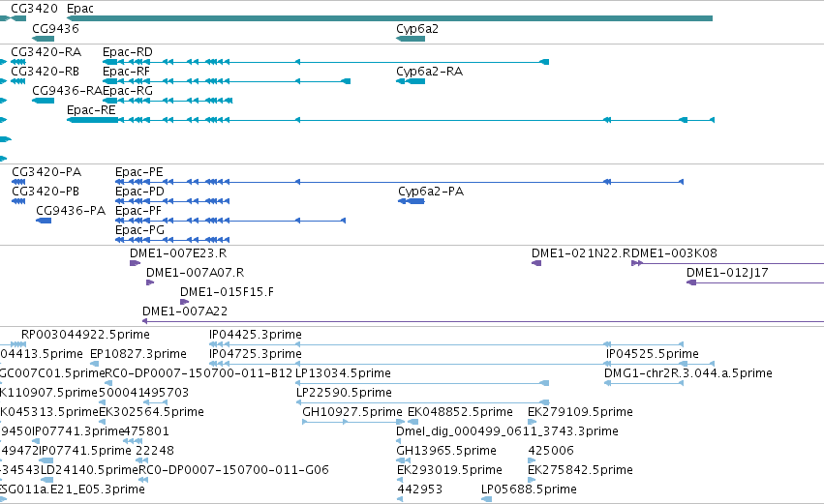Click EST IP07741.3prime

click(35, 441)
